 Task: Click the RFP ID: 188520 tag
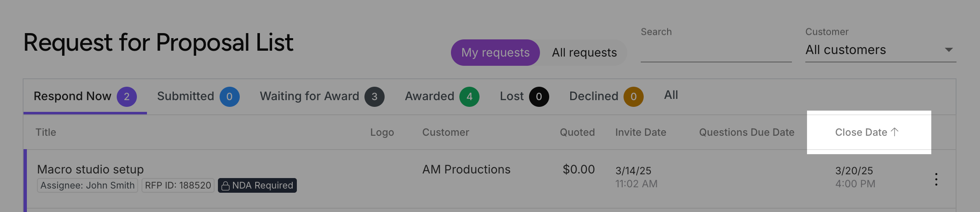pyautogui.click(x=178, y=186)
